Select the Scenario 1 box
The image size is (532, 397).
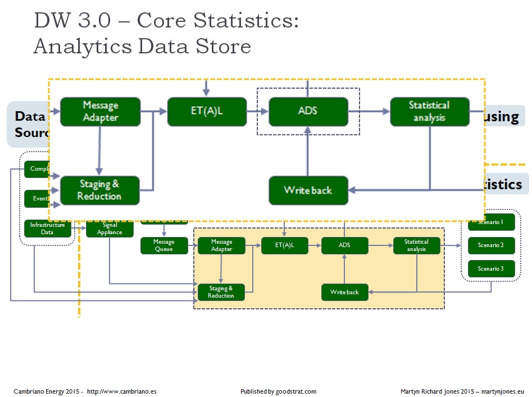pos(491,222)
